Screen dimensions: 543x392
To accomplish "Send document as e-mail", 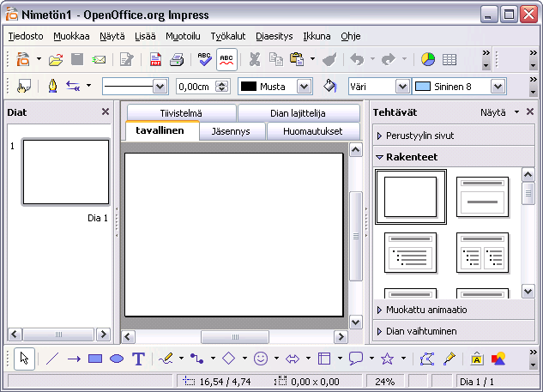I will coord(99,59).
